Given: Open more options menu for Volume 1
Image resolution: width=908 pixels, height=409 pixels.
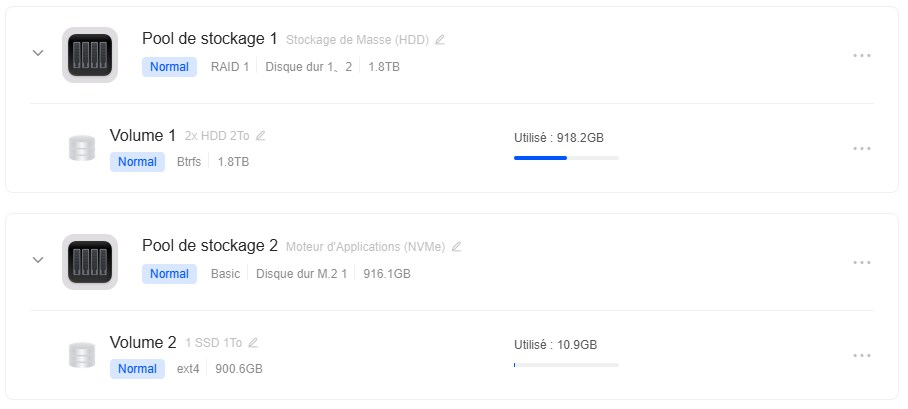Looking at the screenshot, I should [862, 148].
